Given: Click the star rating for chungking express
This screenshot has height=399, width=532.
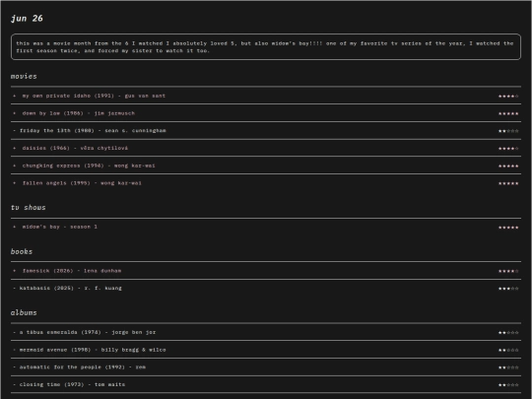Looking at the screenshot, I should [x=508, y=166].
